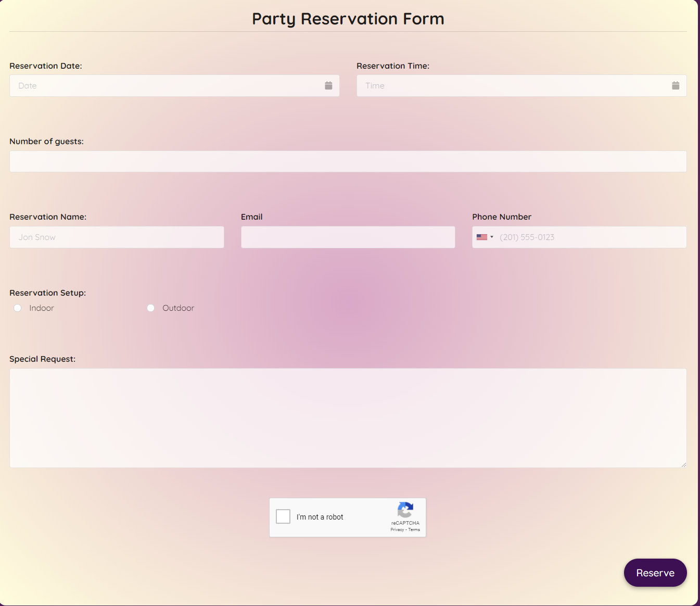Click the US flag icon in Phone Number
Screen dimensions: 700x606
click(481, 237)
